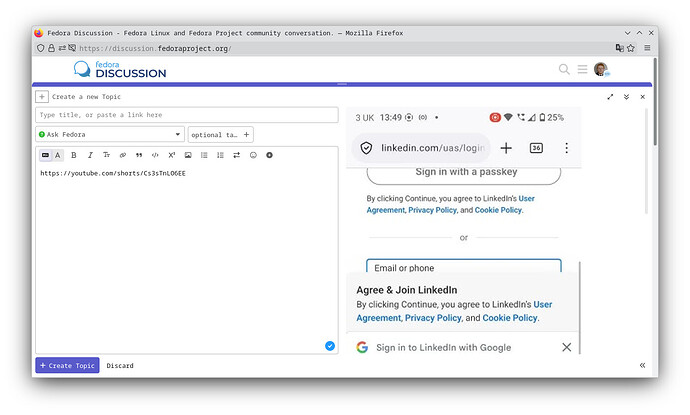This screenshot has height=415, width=690.
Task: Open composer extra options plus menu
Action: [x=269, y=155]
